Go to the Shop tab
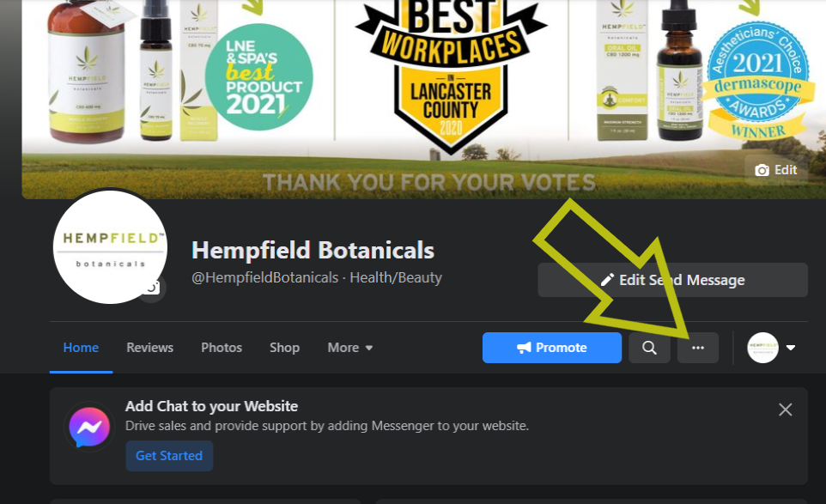 click(284, 348)
